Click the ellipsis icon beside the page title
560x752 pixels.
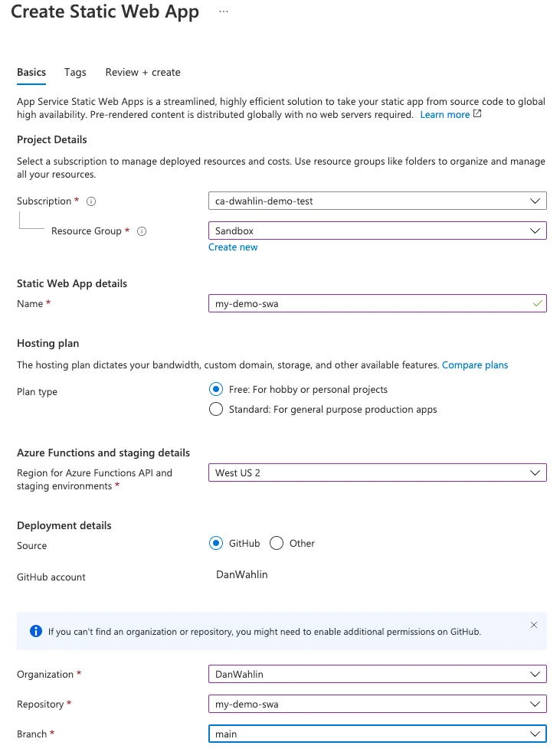[x=223, y=12]
